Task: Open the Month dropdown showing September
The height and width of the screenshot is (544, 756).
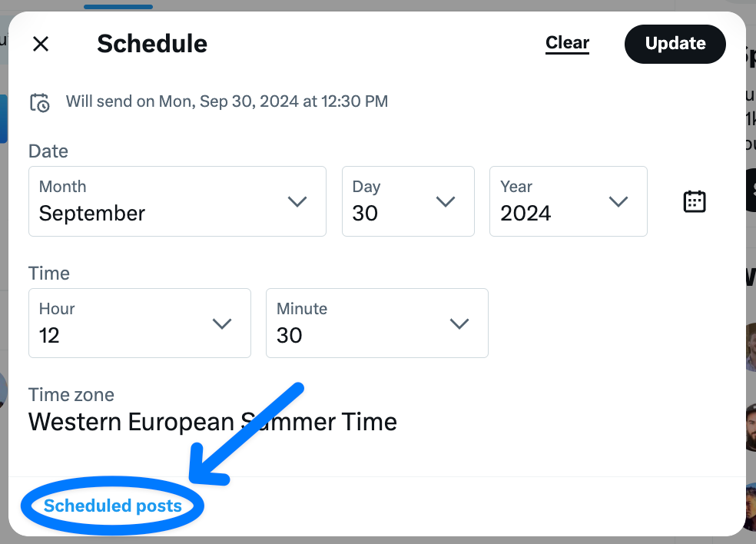Action: [177, 201]
